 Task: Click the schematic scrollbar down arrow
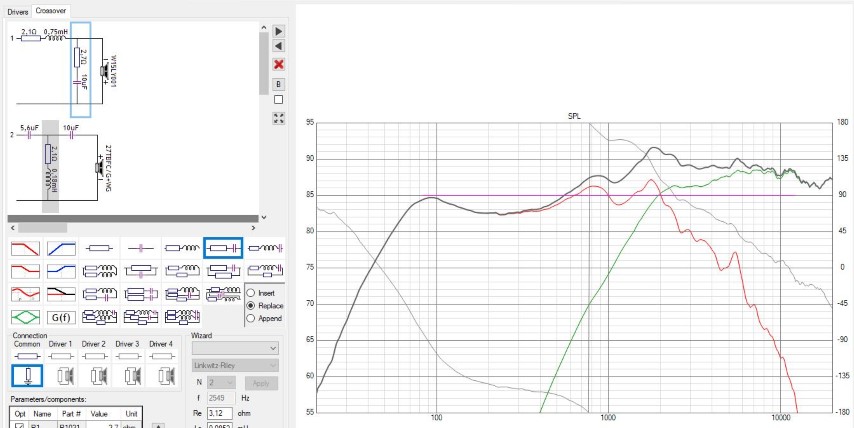(264, 217)
